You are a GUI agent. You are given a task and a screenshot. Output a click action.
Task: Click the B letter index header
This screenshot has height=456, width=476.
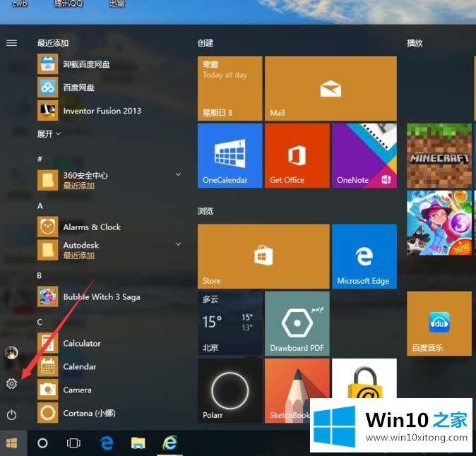[x=39, y=275]
